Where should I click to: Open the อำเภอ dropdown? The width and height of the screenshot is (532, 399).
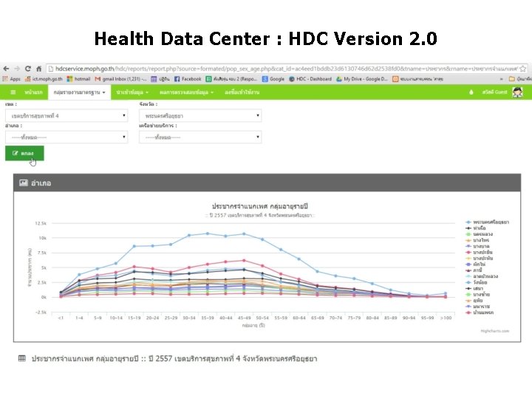tap(66, 137)
